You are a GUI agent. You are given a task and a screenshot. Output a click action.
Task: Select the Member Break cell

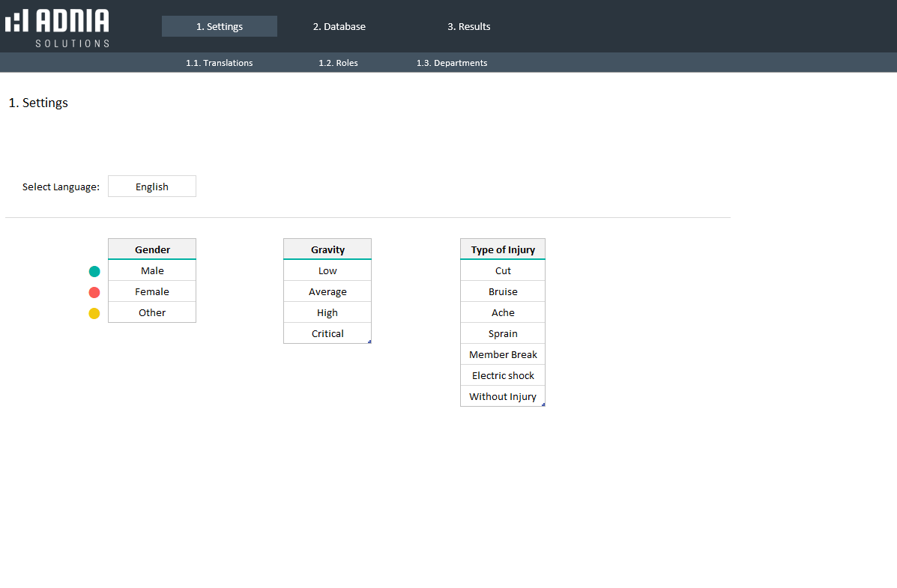click(503, 354)
